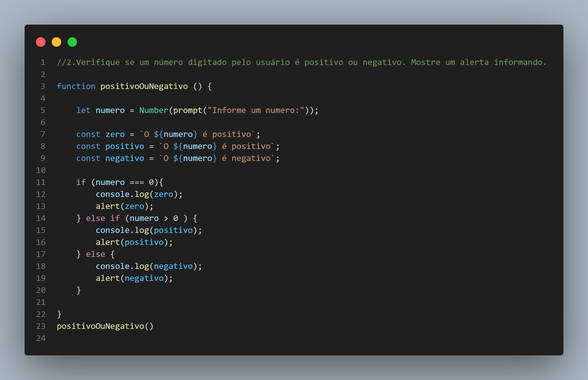
Task: Click the word 'Verifique' in the comment
Action: 98,62
